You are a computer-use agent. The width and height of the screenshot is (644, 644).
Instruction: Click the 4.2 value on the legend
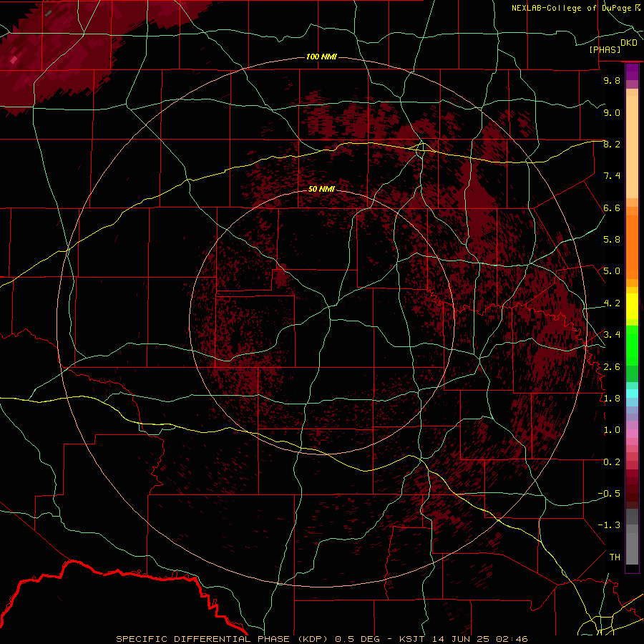[x=612, y=303]
